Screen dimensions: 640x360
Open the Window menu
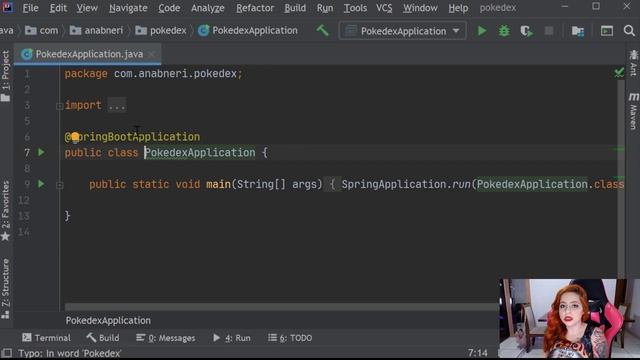point(420,8)
